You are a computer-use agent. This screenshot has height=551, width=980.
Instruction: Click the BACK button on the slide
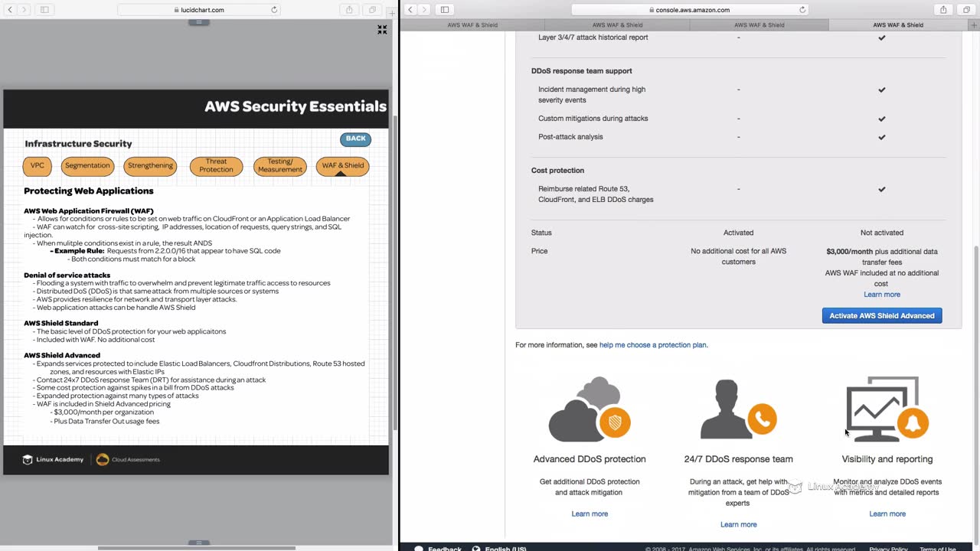point(355,139)
